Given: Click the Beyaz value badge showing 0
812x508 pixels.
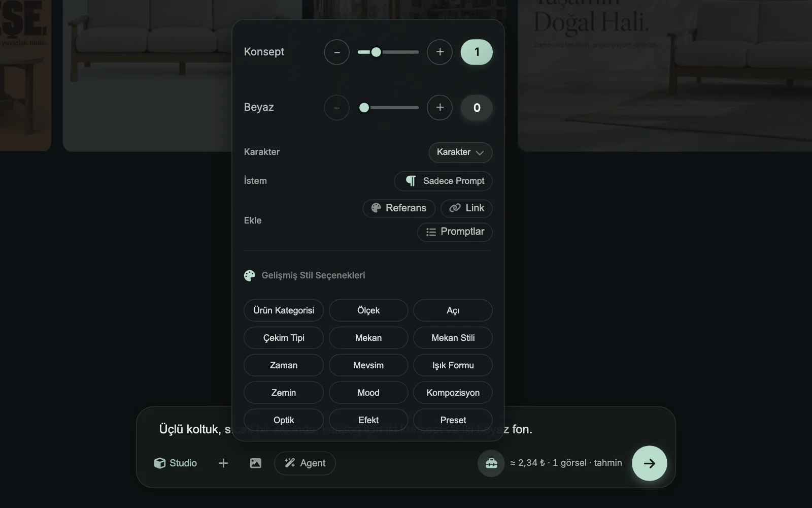Looking at the screenshot, I should click(477, 108).
